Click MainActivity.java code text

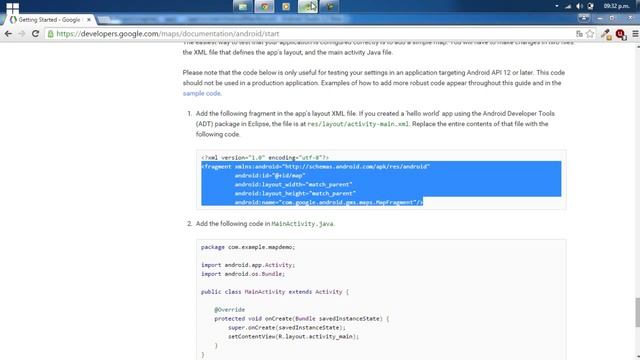pos(302,224)
